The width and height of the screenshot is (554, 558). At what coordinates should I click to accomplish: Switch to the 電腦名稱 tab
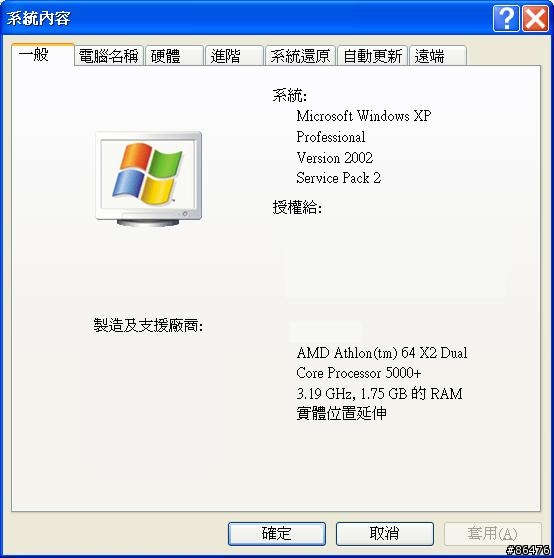[109, 56]
